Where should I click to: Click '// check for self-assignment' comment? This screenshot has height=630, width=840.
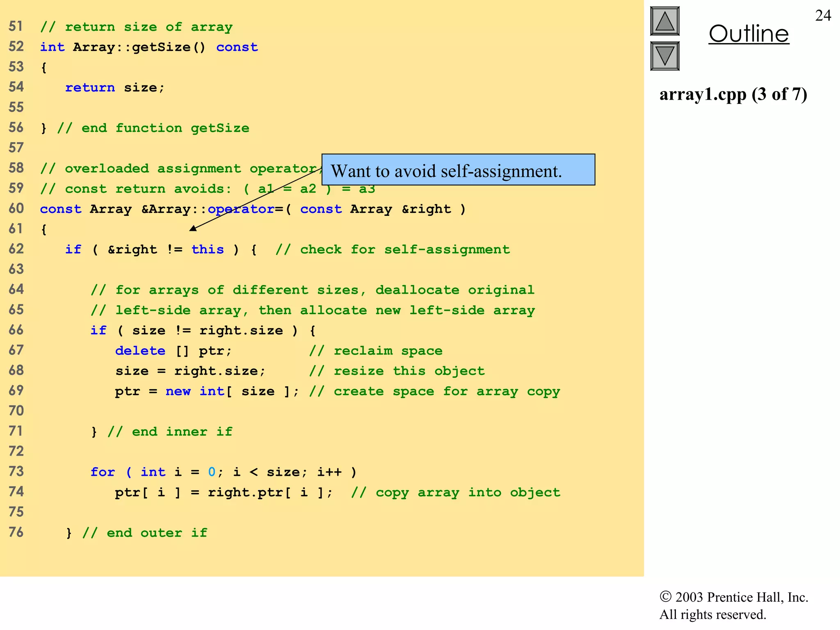(393, 249)
